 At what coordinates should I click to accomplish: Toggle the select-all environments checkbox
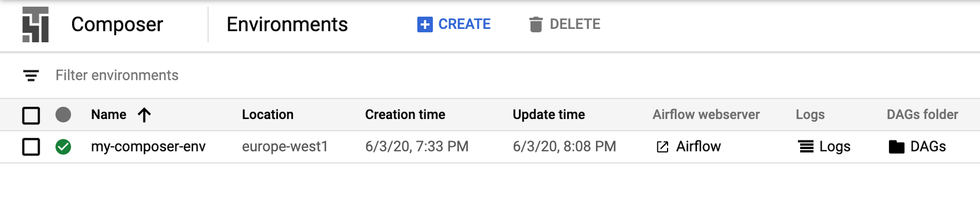[31, 116]
